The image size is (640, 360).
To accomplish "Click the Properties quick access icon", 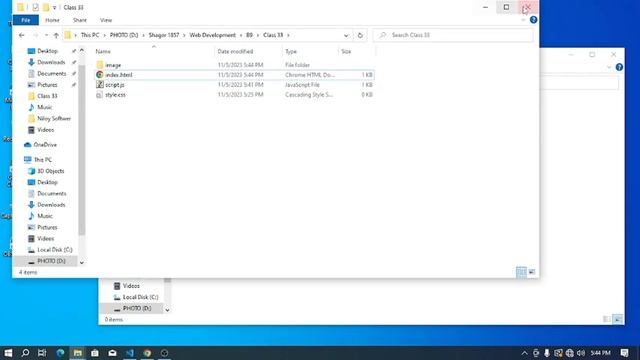I will point(36,7).
